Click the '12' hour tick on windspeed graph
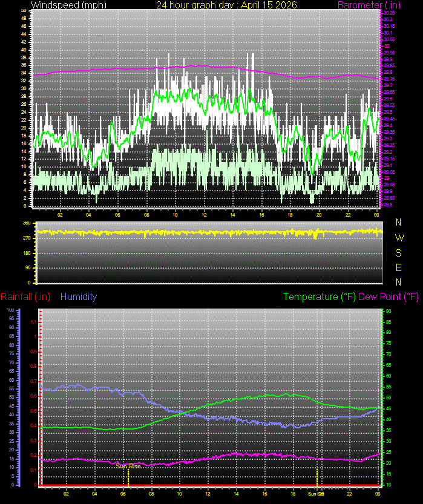 pos(204,215)
